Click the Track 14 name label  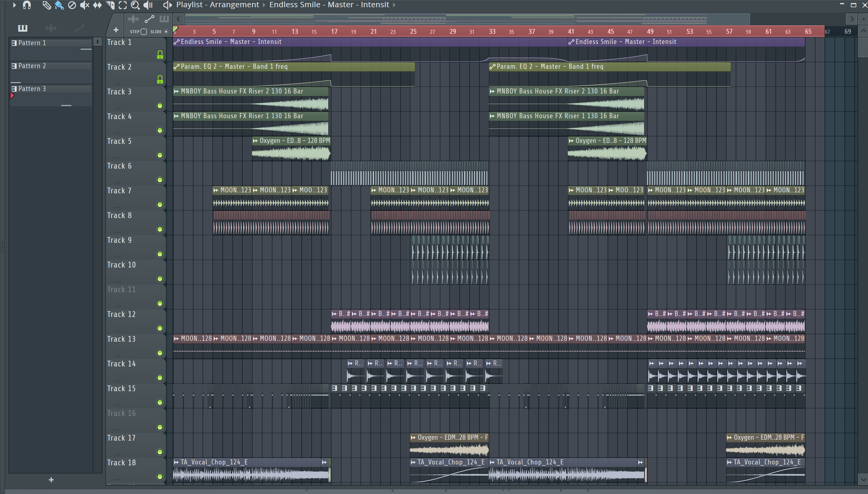[x=121, y=364]
